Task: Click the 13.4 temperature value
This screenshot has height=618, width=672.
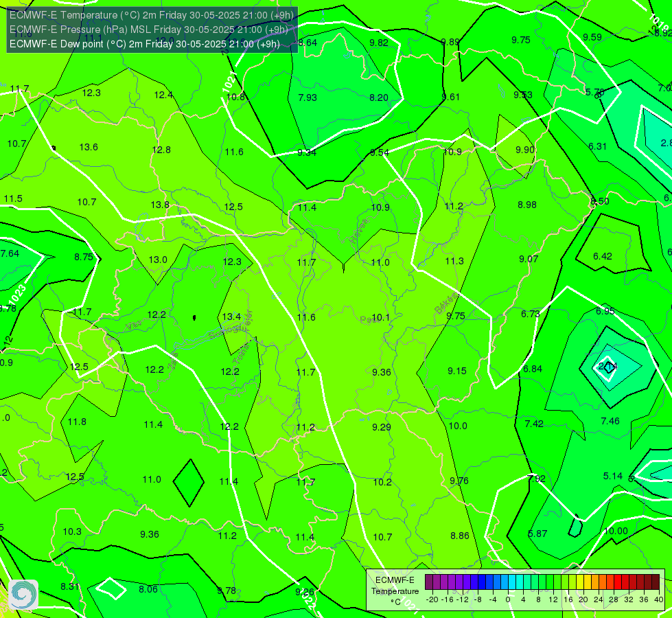Action: pyautogui.click(x=231, y=317)
